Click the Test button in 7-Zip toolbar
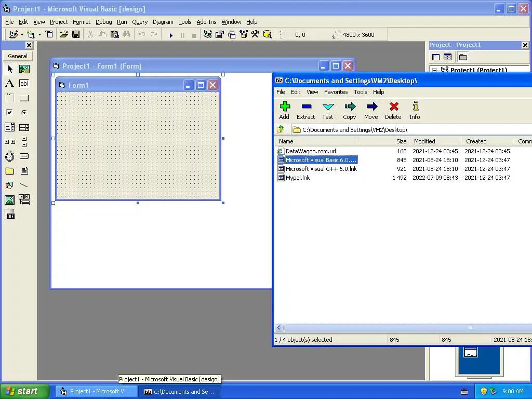This screenshot has height=399, width=532. [x=328, y=111]
